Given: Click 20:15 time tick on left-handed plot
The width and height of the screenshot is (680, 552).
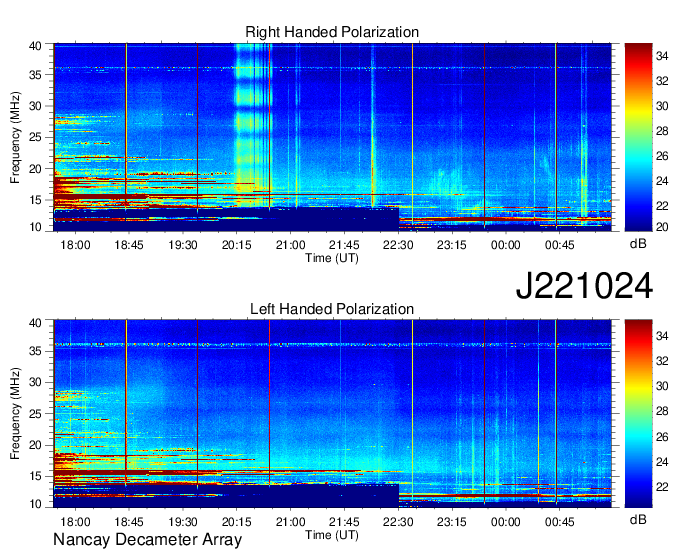Looking at the screenshot, I should tap(237, 522).
